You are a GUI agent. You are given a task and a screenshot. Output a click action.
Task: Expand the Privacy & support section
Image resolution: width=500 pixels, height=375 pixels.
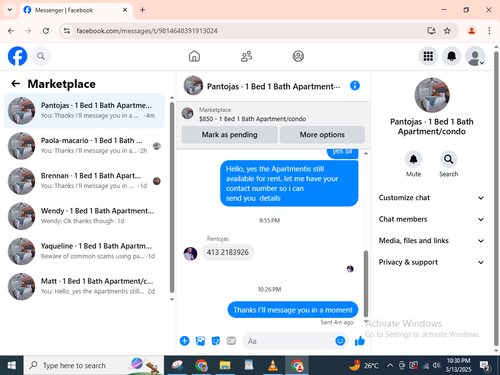click(x=431, y=262)
